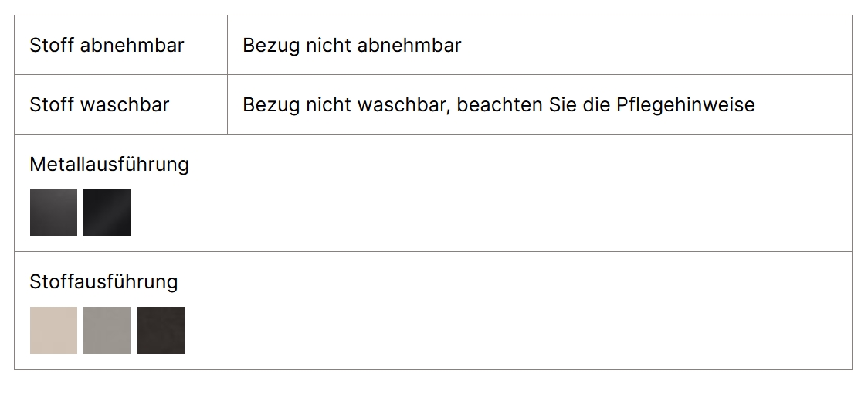Click the text Bezug nicht abnehmbar

(x=351, y=46)
